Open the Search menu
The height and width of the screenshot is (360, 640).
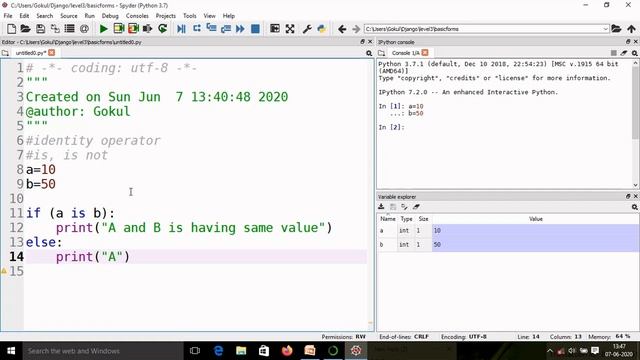(x=44, y=16)
